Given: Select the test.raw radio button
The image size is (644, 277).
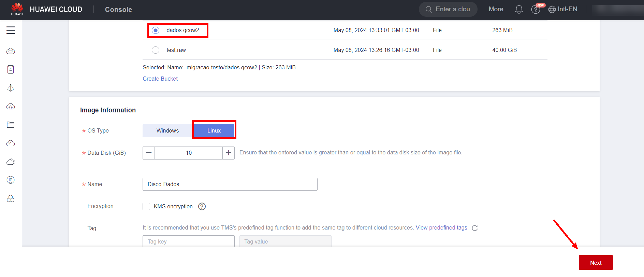Looking at the screenshot, I should [156, 50].
